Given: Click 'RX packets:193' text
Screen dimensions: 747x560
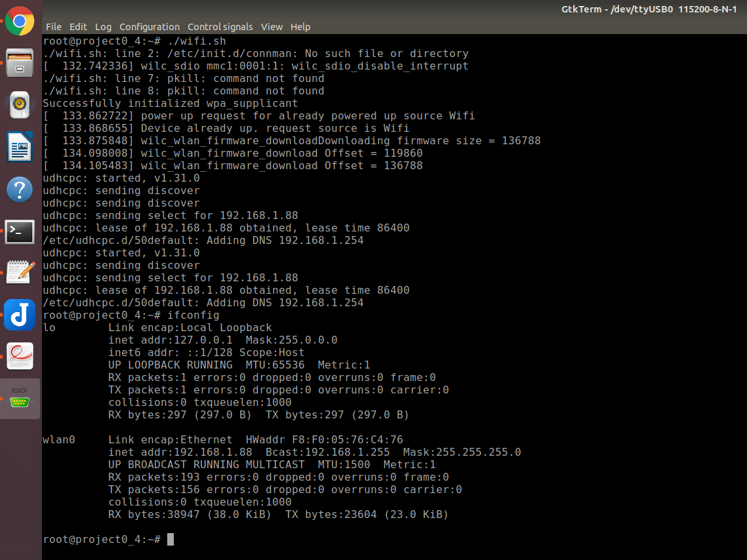Looking at the screenshot, I should pyautogui.click(x=154, y=477).
